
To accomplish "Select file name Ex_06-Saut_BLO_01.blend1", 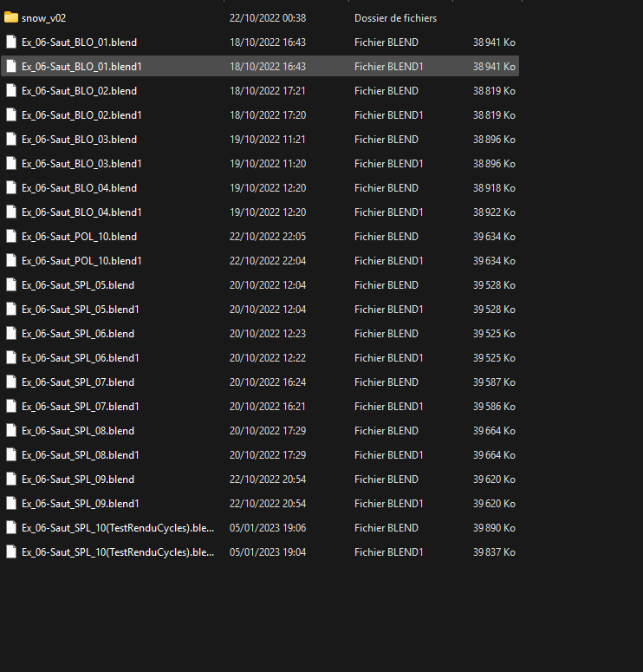I will [81, 67].
